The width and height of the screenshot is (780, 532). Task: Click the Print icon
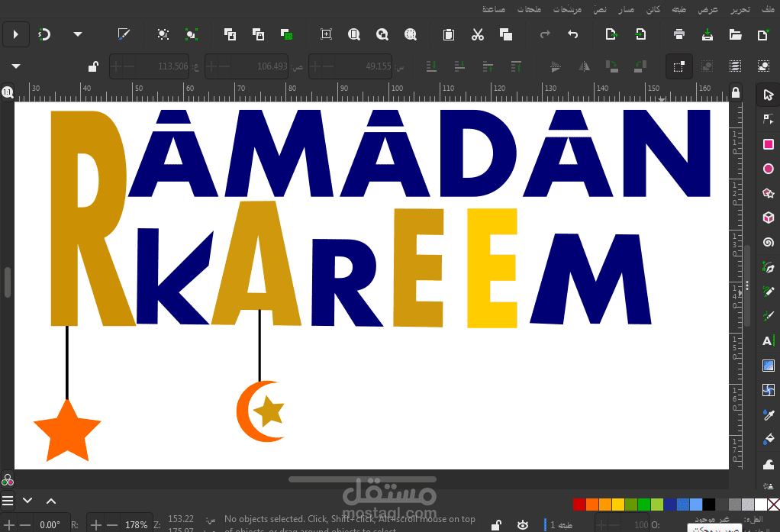(679, 34)
